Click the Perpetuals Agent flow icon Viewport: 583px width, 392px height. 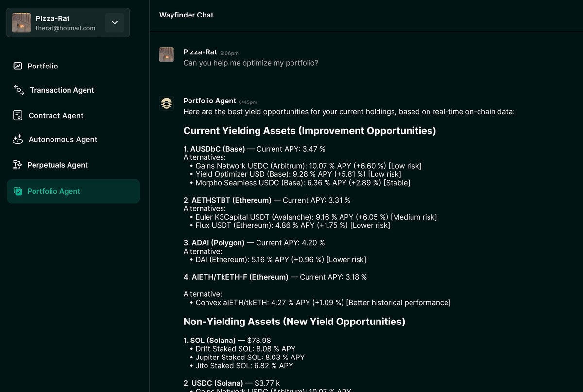[18, 165]
